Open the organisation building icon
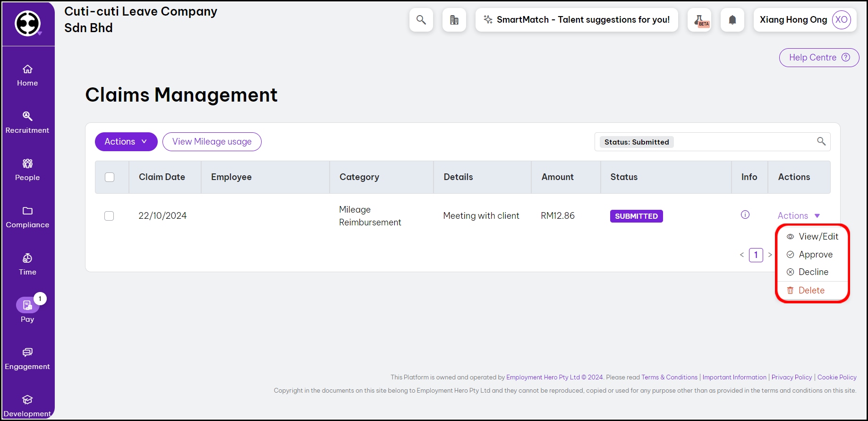 (454, 20)
